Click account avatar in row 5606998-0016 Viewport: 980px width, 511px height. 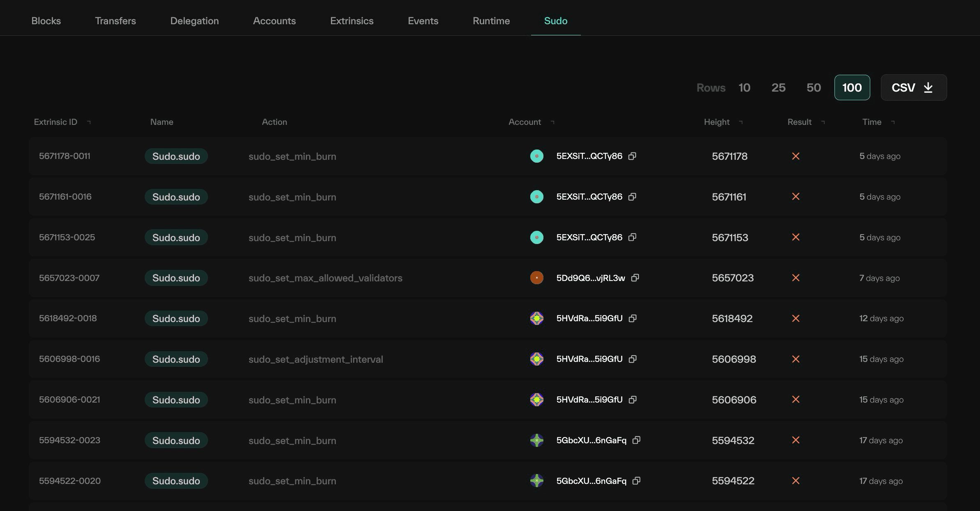(x=536, y=359)
